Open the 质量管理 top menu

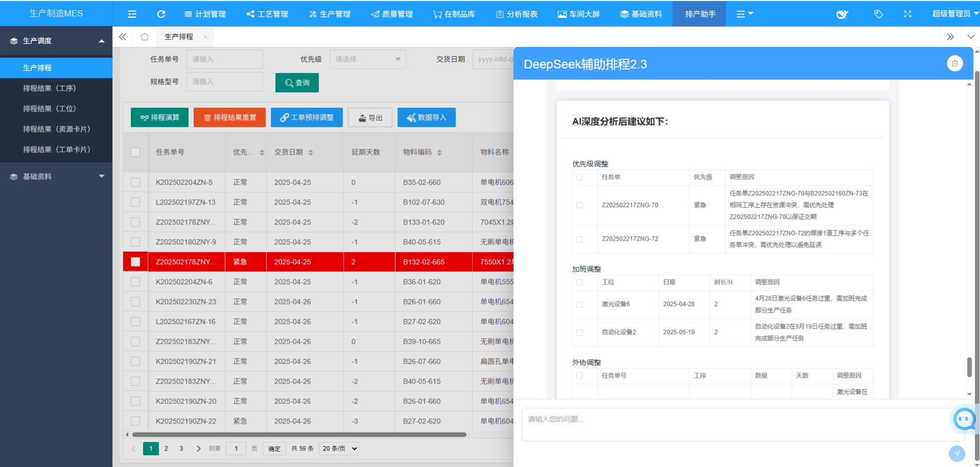click(x=392, y=14)
